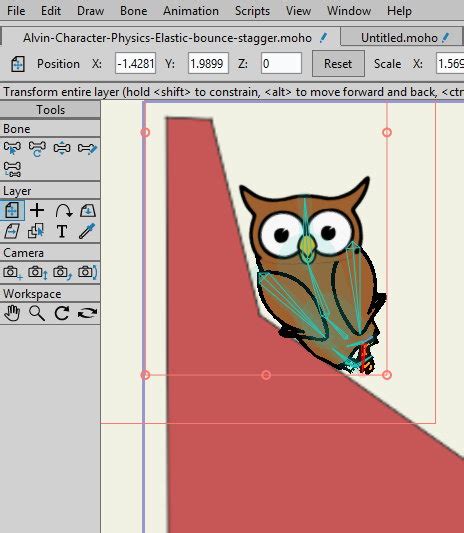Select the Track Camera tool

[12, 273]
